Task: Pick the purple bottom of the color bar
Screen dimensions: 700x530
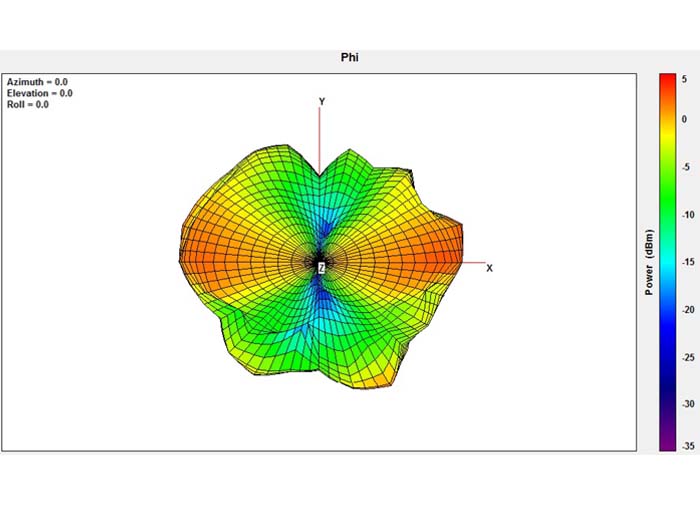Action: pos(667,442)
